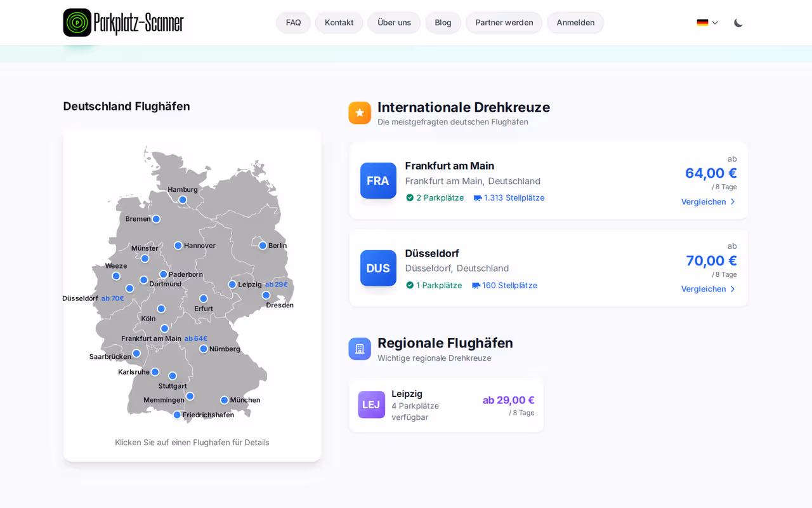Click the Leipzig card title
812x508 pixels.
click(x=407, y=394)
